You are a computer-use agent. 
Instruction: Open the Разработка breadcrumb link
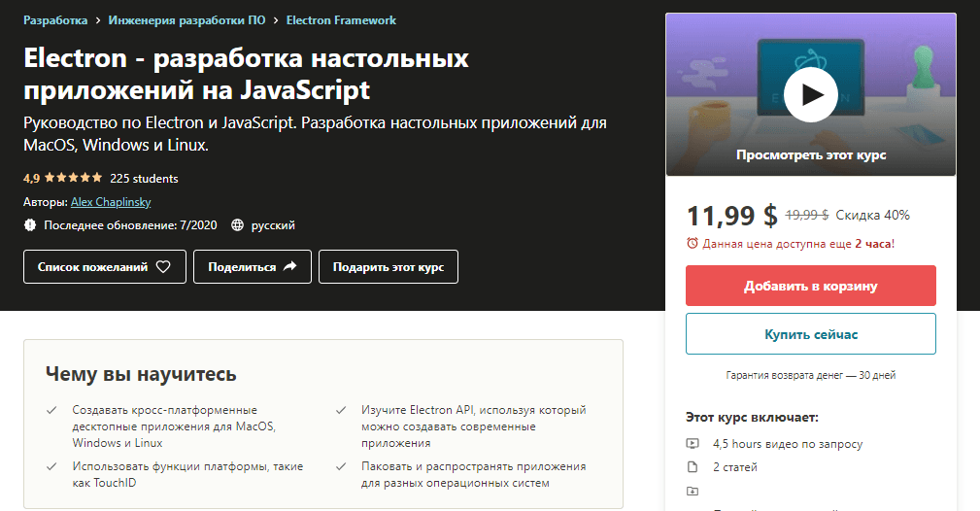coord(55,20)
